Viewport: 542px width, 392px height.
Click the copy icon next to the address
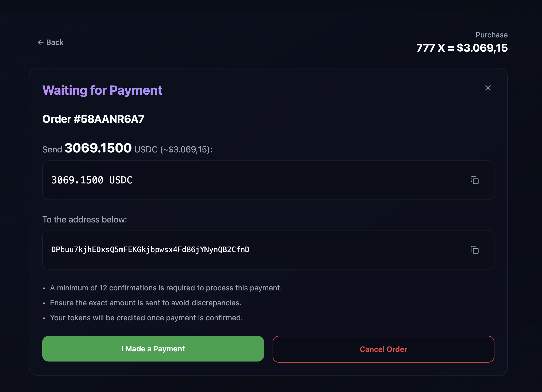click(x=475, y=250)
